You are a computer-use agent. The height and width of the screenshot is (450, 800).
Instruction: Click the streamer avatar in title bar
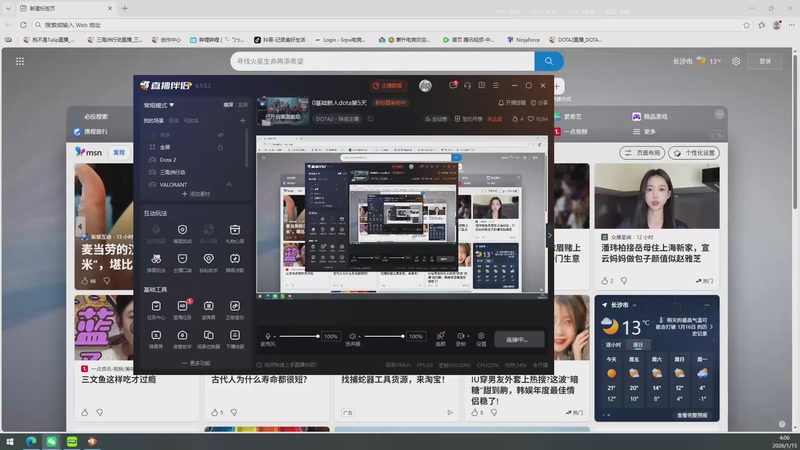pos(425,86)
